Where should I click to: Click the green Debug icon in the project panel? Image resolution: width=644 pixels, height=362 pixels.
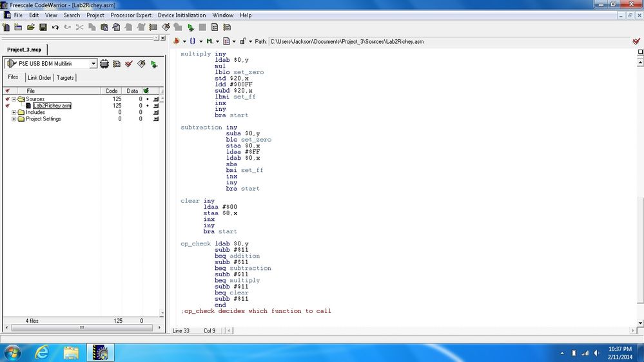[153, 64]
